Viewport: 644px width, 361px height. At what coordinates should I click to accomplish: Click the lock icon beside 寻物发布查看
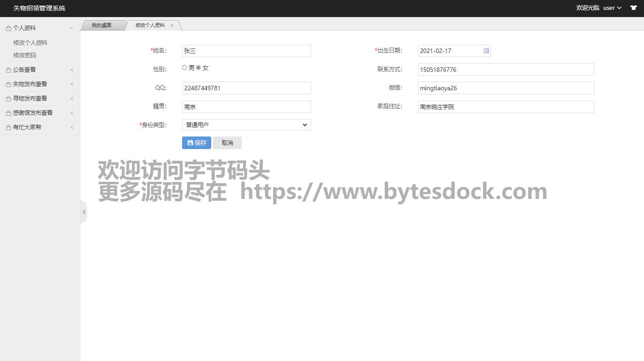9,99
